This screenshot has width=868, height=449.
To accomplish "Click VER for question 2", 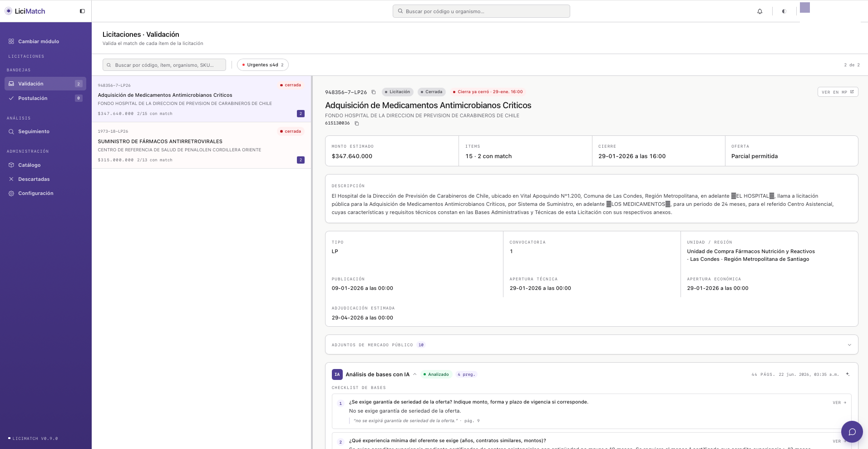I will coord(839,441).
